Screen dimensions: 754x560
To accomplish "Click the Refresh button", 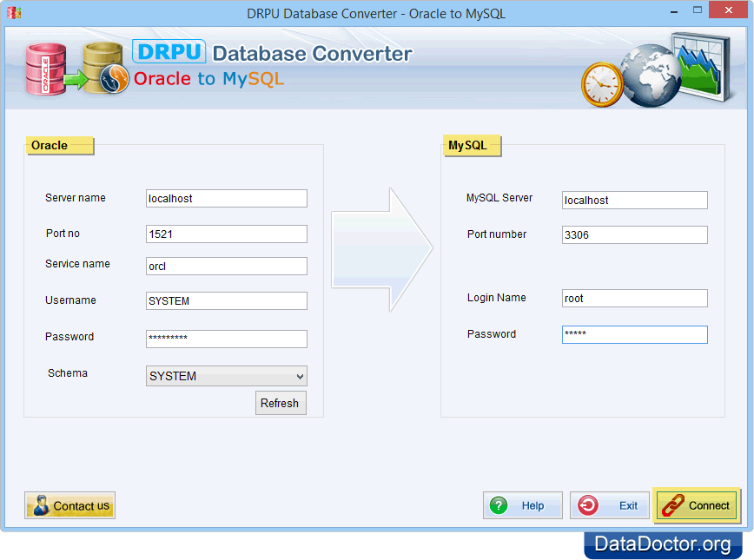I will [281, 403].
